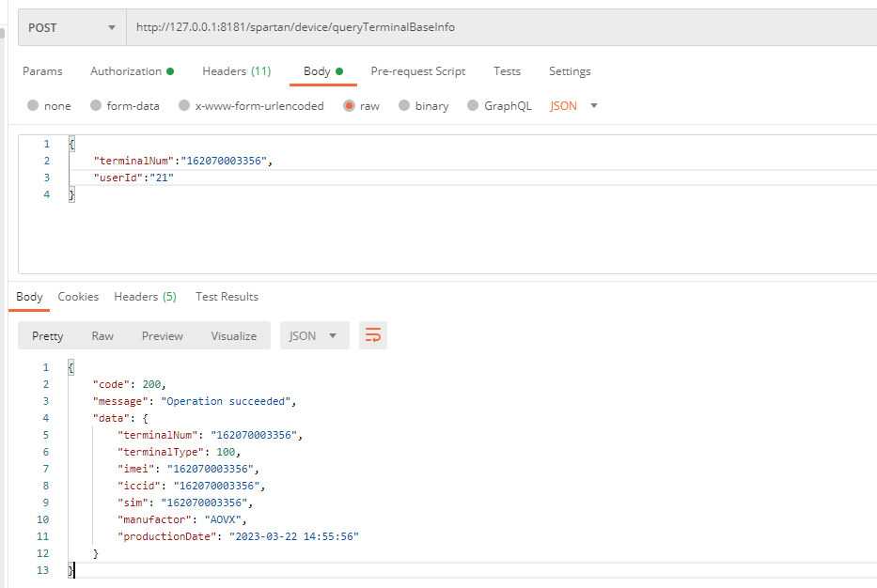Click the Visualize response view button

[233, 335]
